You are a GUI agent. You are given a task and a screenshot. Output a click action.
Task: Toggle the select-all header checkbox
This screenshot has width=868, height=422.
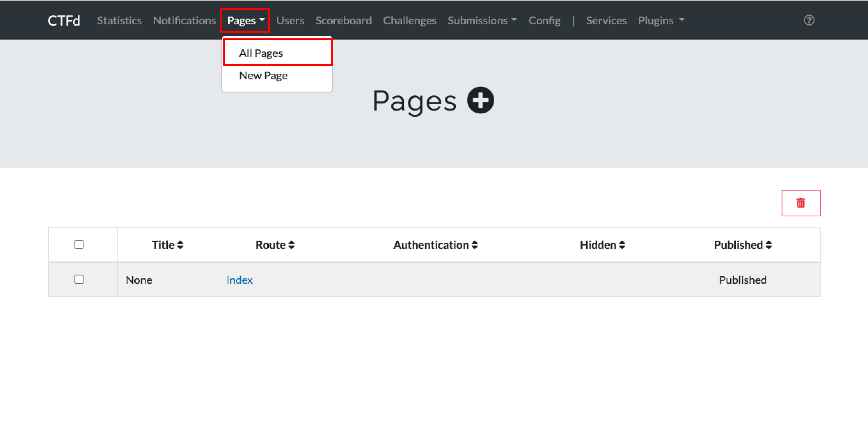point(79,245)
